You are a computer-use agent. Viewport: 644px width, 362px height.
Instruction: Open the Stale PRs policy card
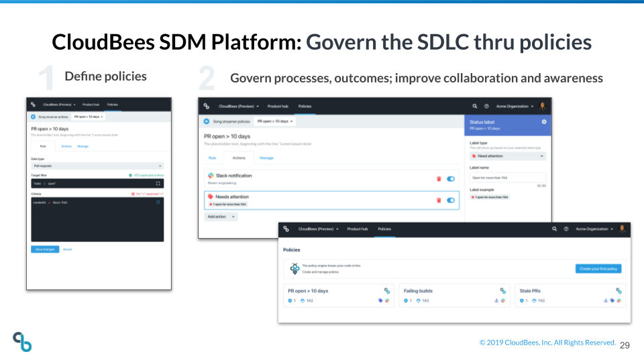(x=570, y=296)
